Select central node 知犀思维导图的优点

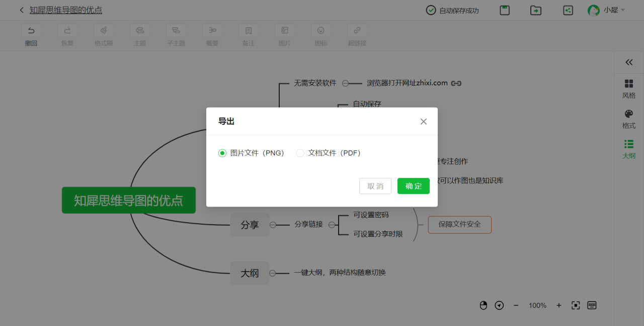[129, 200]
